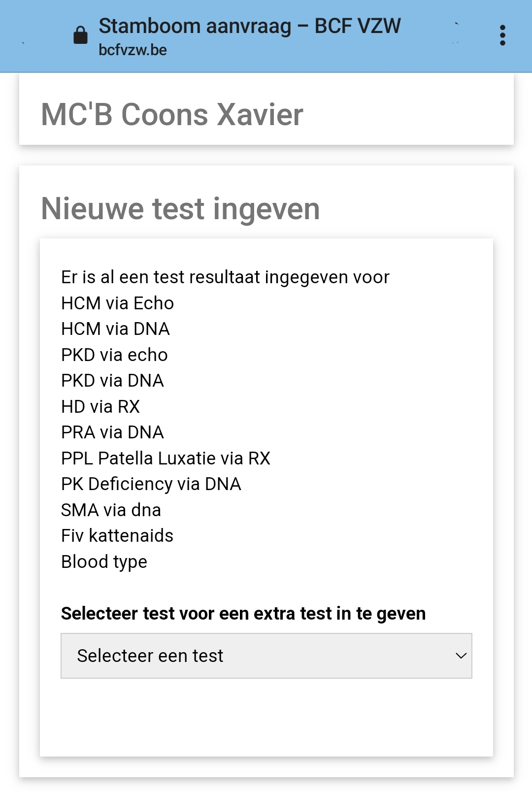Screen dimensions: 532x792
Task: Click the 'Stamboom aanvraag – BCF VZW' page title
Action: pyautogui.click(x=250, y=26)
